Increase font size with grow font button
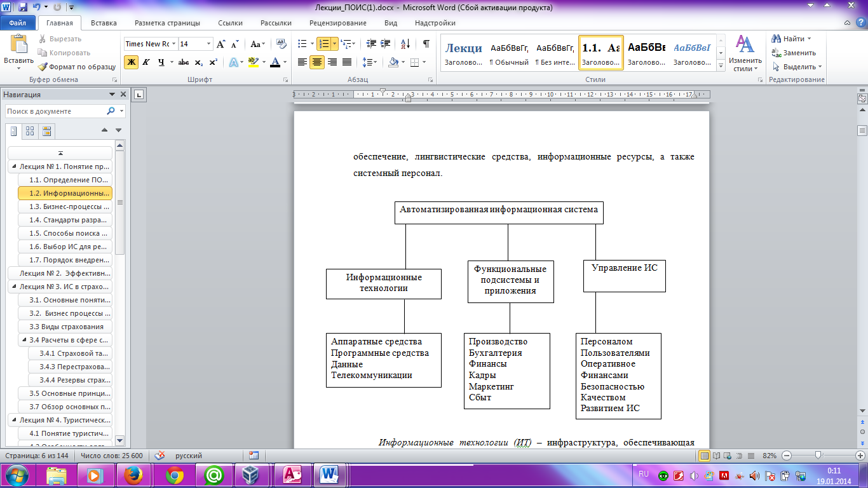The height and width of the screenshot is (488, 868). coord(220,44)
